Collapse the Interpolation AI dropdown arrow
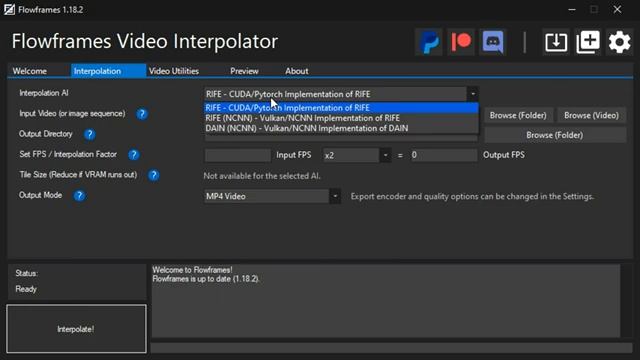 click(473, 94)
